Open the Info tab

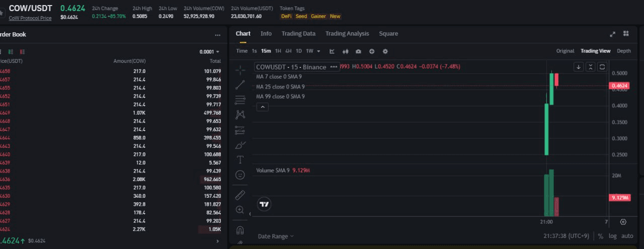pyautogui.click(x=266, y=34)
